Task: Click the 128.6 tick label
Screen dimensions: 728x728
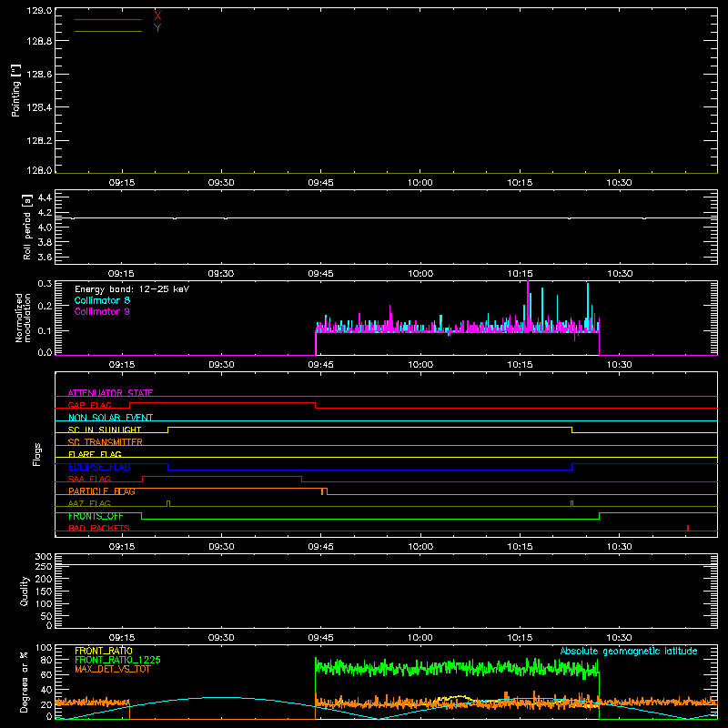Action: [x=39, y=75]
